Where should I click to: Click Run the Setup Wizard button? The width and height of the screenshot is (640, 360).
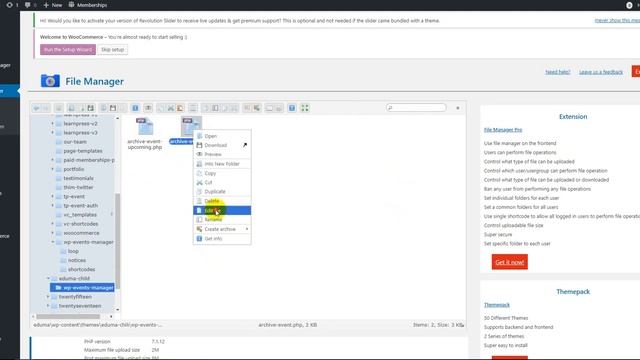tap(68, 49)
